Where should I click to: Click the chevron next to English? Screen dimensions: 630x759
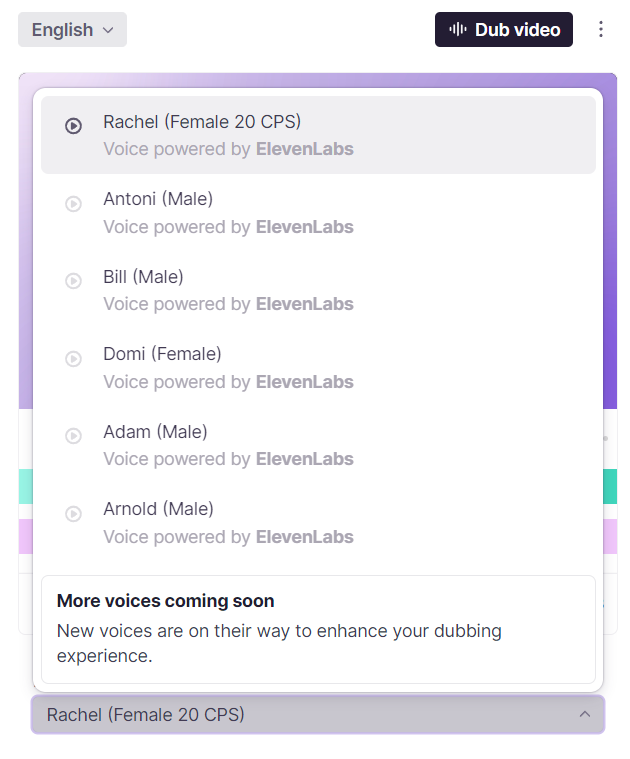pos(108,30)
